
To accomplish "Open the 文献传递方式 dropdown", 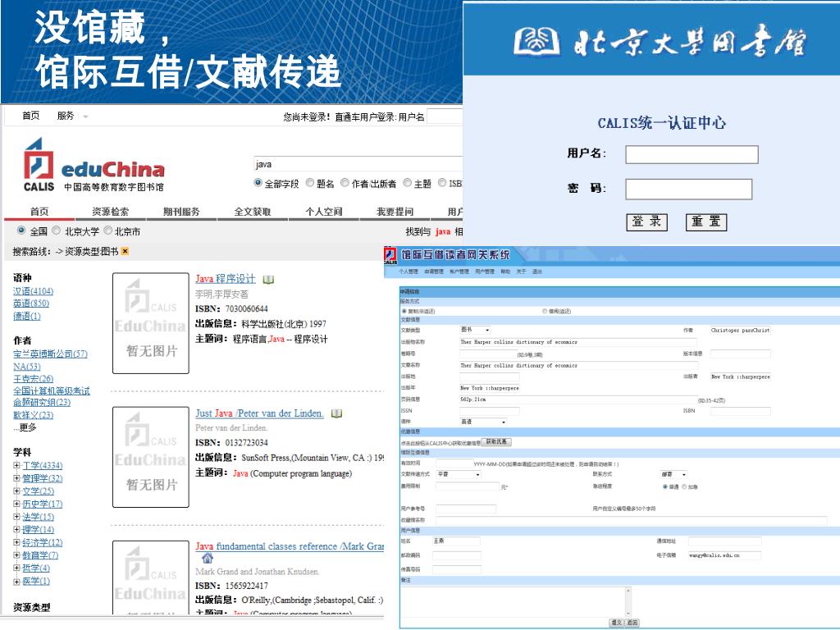I will 459,474.
